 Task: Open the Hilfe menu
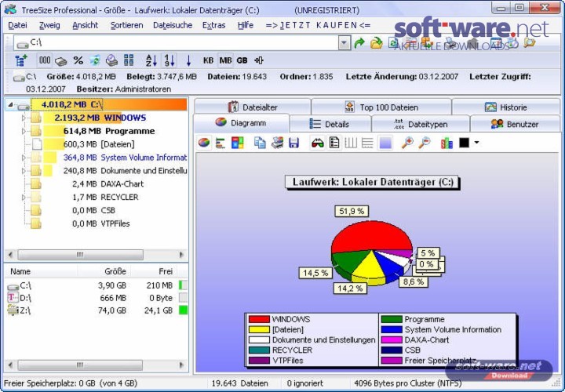(246, 25)
